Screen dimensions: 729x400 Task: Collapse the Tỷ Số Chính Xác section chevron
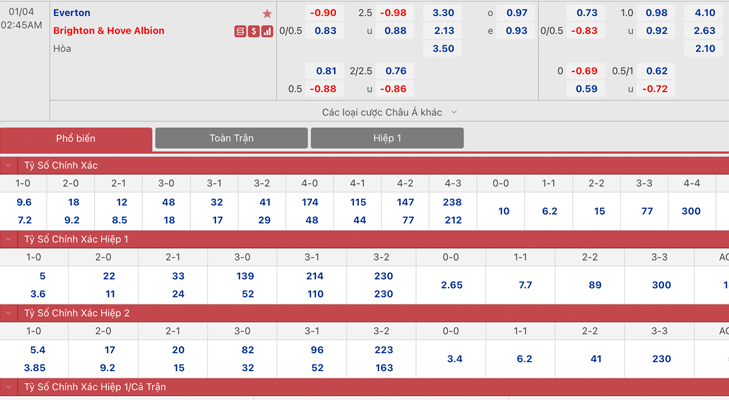8,165
